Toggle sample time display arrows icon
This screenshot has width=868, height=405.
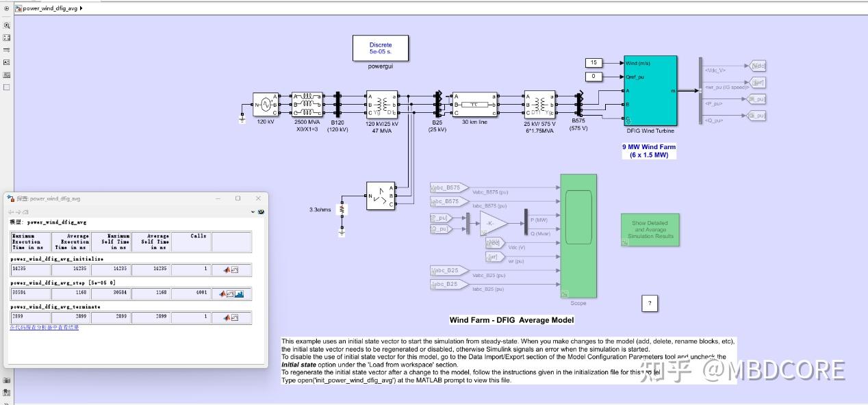click(x=7, y=50)
